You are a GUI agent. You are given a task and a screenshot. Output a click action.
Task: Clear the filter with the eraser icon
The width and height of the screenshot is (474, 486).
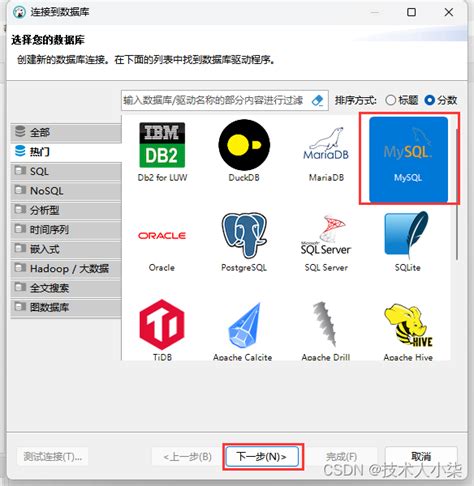[317, 100]
